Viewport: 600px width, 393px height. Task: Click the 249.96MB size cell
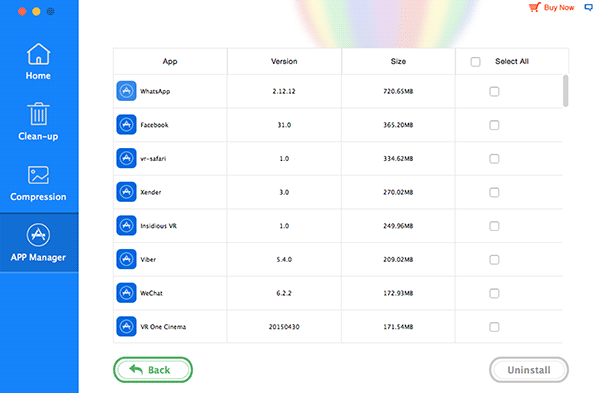398,226
